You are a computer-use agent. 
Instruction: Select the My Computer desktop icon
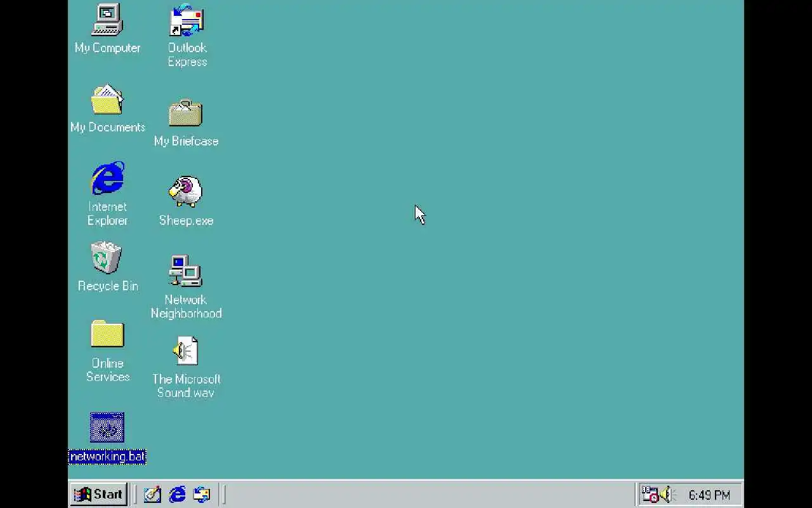pyautogui.click(x=107, y=20)
